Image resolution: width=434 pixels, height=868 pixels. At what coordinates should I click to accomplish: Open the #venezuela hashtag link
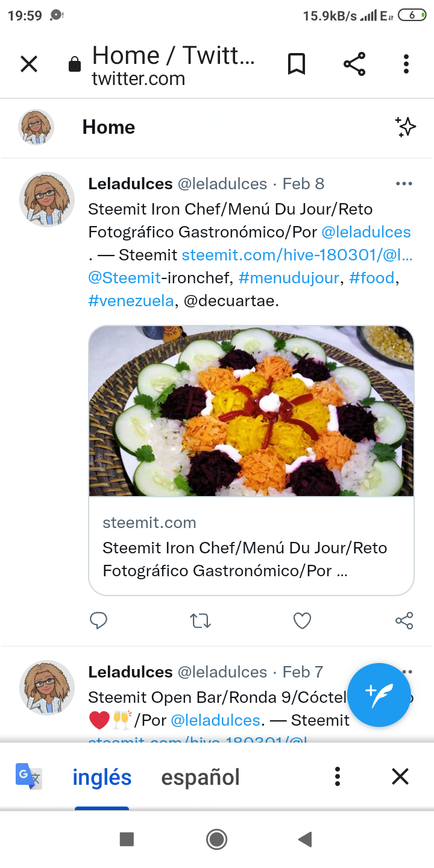131,301
